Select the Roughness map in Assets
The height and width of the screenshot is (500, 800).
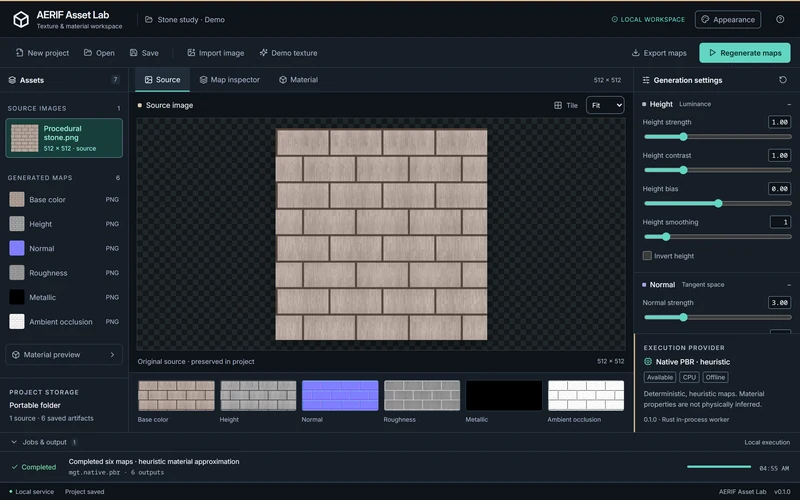[64, 273]
